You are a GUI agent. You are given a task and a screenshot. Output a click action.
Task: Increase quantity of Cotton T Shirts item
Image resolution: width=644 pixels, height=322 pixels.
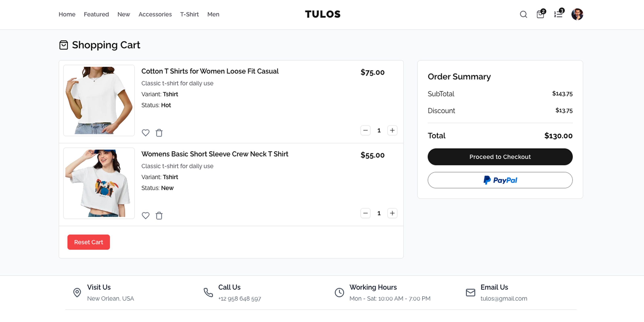392,130
